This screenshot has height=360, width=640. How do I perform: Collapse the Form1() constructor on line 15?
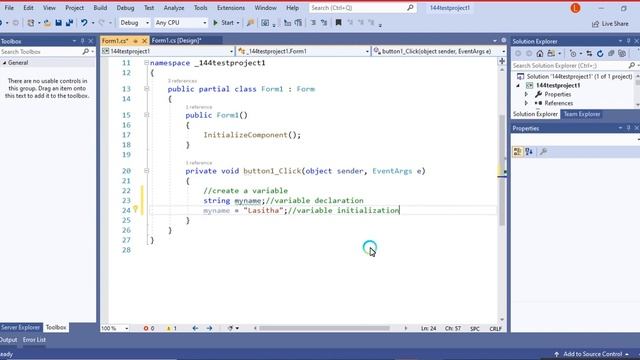[x=146, y=115]
